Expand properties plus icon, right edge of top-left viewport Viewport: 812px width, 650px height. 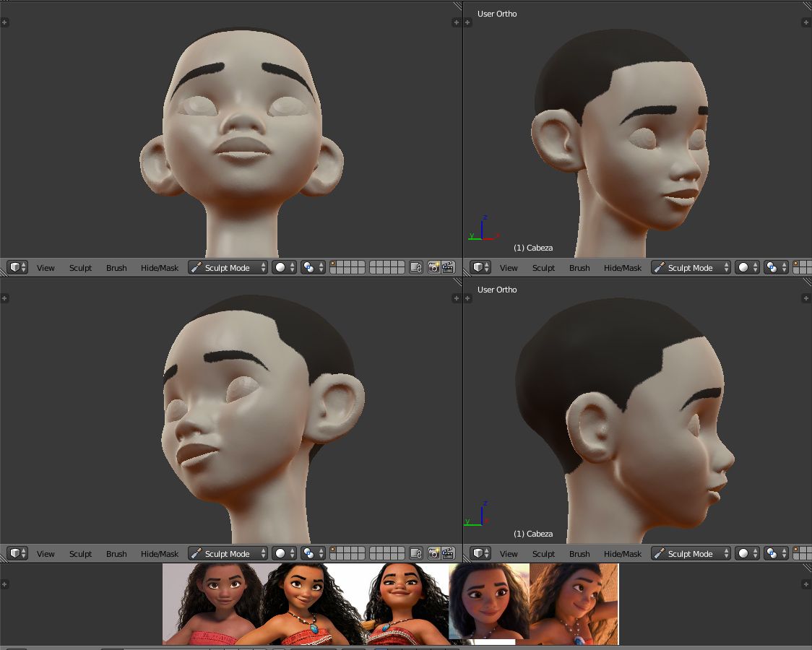click(457, 22)
